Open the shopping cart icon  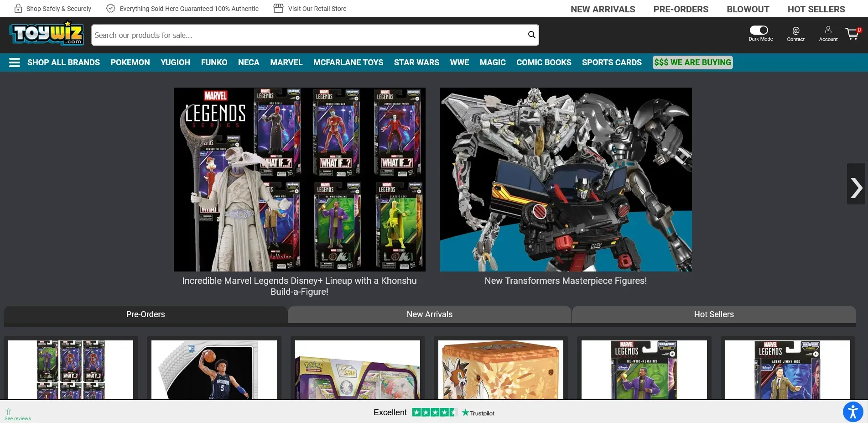click(x=852, y=34)
